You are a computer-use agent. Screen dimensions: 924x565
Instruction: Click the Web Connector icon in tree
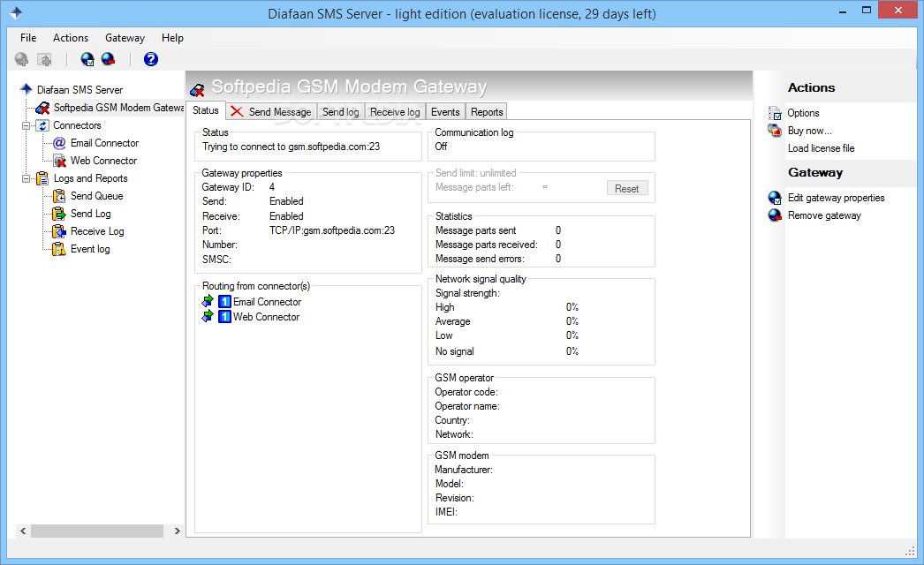click(59, 161)
